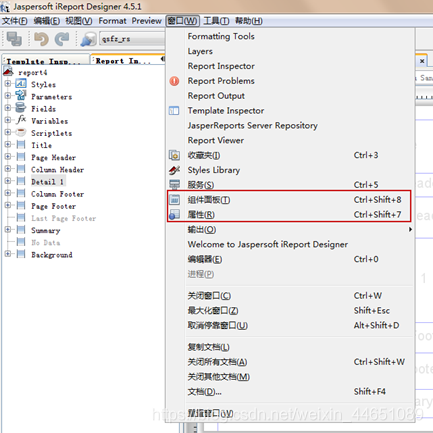Screen dimensions: 433x433
Task: Click the Parameters node icon
Action: click(x=21, y=96)
